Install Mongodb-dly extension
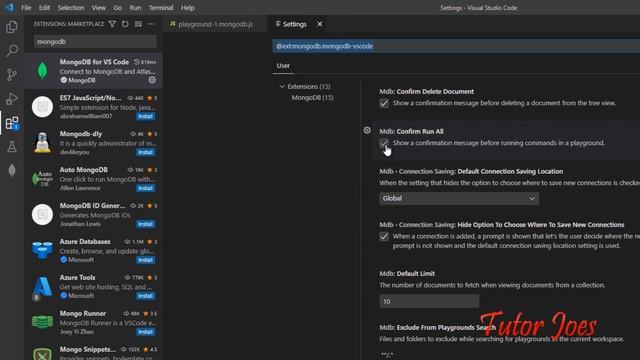Viewport: 640px width, 360px height. click(x=145, y=152)
